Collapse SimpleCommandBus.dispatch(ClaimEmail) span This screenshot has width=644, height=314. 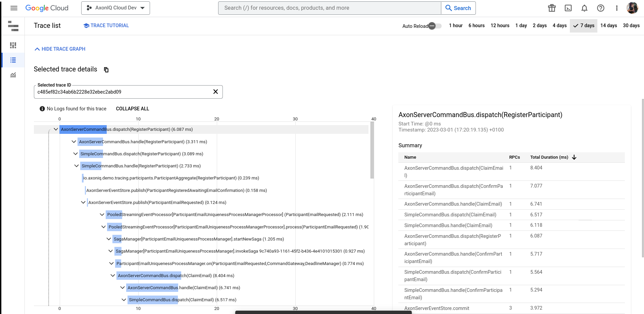pos(124,300)
